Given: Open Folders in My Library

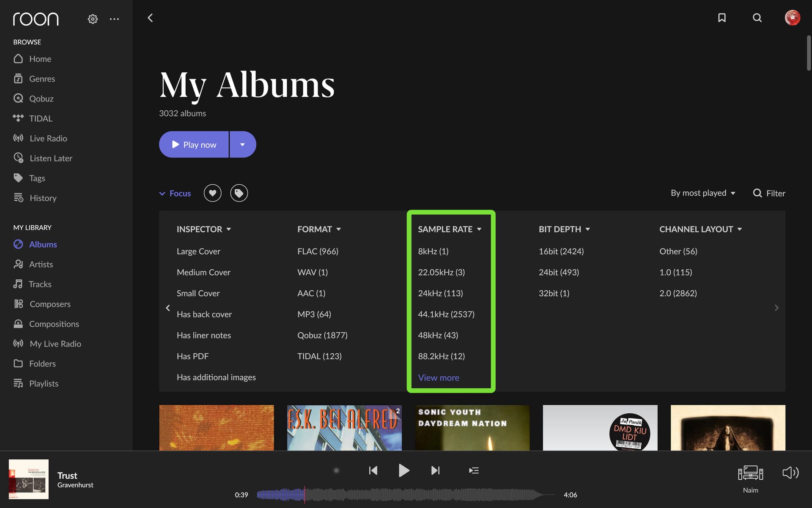Looking at the screenshot, I should (34, 363).
